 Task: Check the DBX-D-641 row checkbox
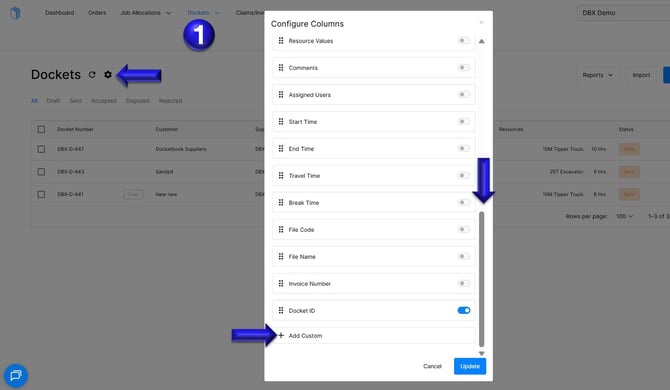coord(41,194)
